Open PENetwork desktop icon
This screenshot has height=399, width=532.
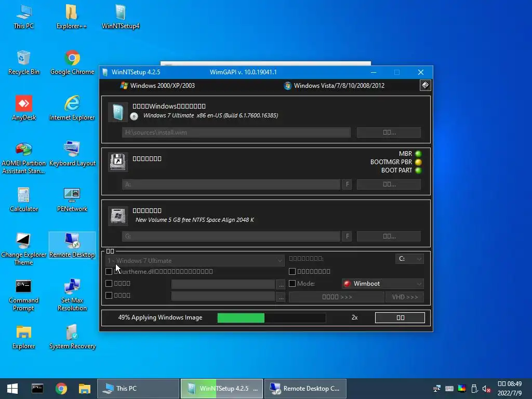(72, 200)
